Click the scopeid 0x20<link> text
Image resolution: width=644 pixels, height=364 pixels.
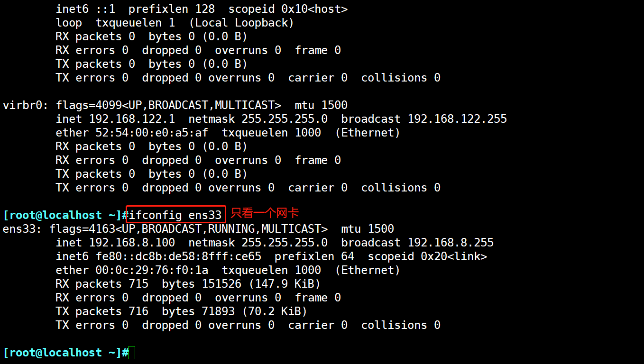pos(427,256)
